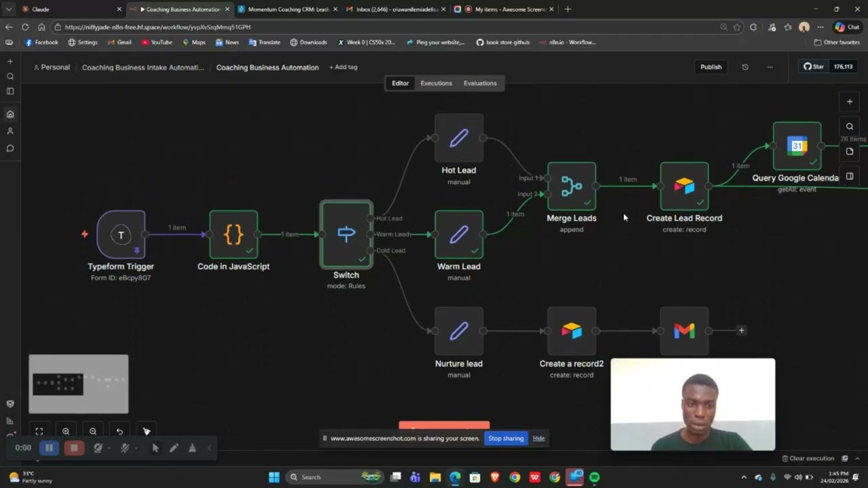Open the Switch node
The width and height of the screenshot is (868, 488).
pos(346,235)
